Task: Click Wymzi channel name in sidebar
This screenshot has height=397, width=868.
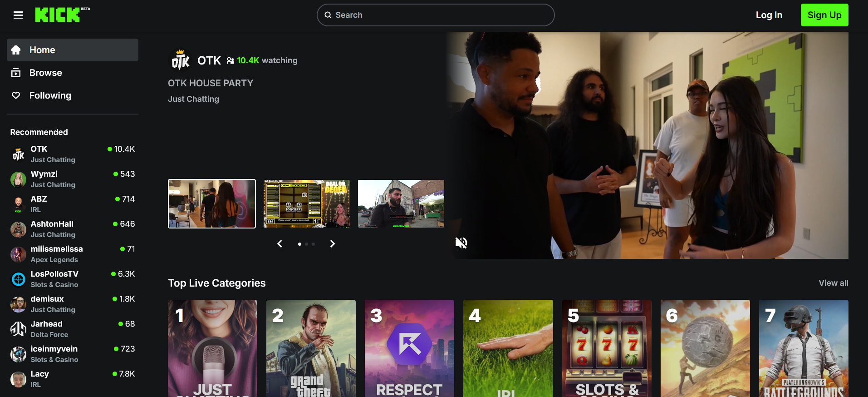Action: tap(44, 174)
